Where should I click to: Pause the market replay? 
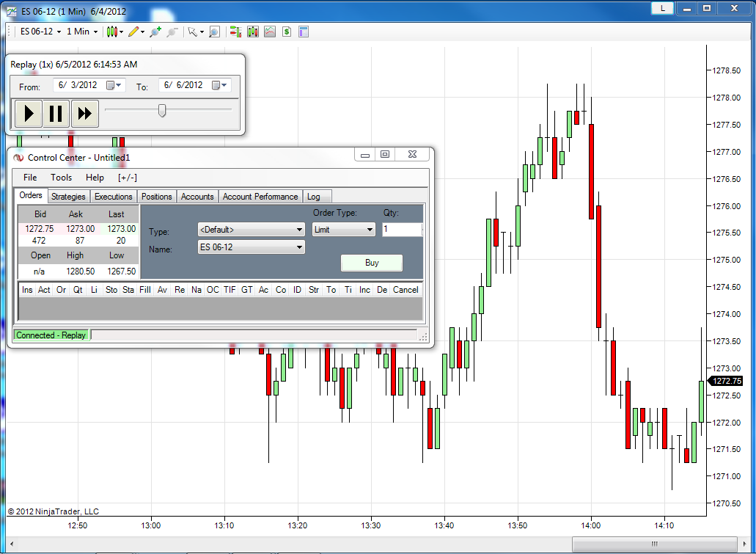pos(56,114)
